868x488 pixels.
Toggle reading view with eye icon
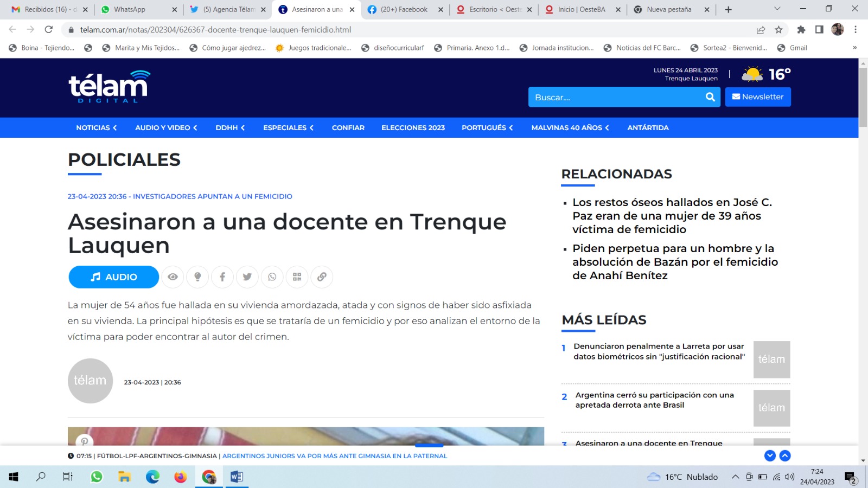coord(173,277)
